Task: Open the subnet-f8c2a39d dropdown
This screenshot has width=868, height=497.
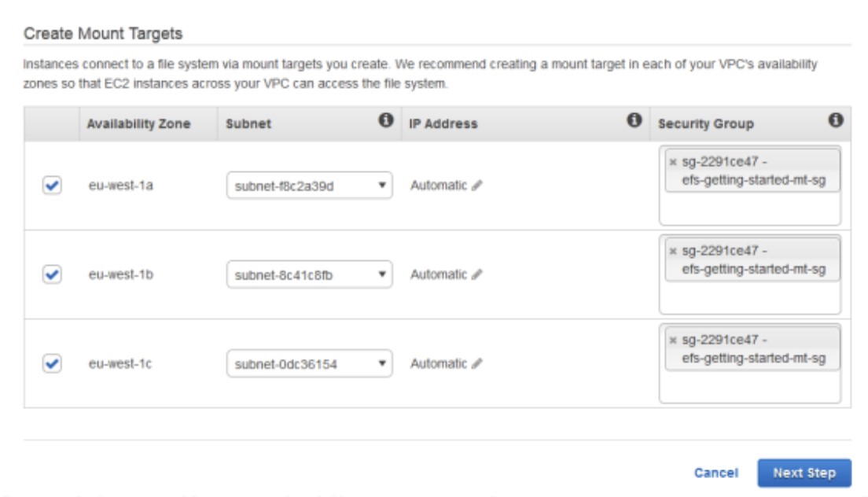Action: pos(309,186)
